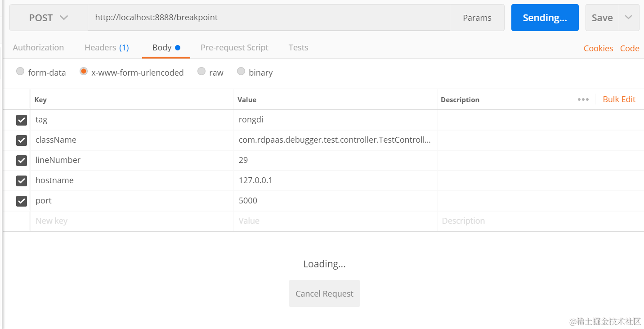Viewport: 644px width, 329px height.
Task: Select the binary body option
Action: [x=241, y=71]
